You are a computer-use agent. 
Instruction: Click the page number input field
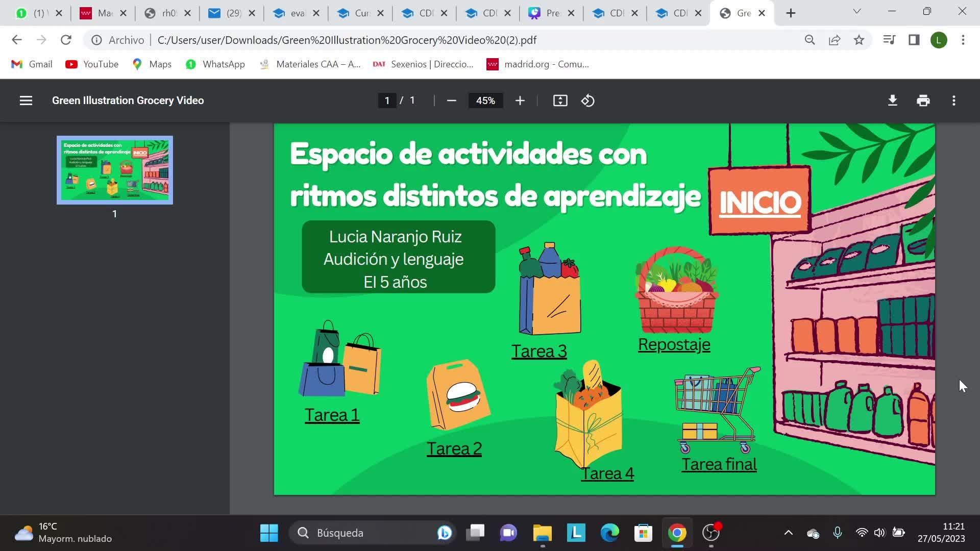click(x=387, y=101)
